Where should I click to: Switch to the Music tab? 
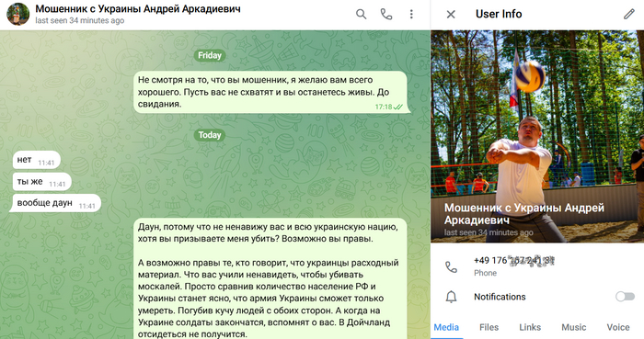tap(574, 327)
